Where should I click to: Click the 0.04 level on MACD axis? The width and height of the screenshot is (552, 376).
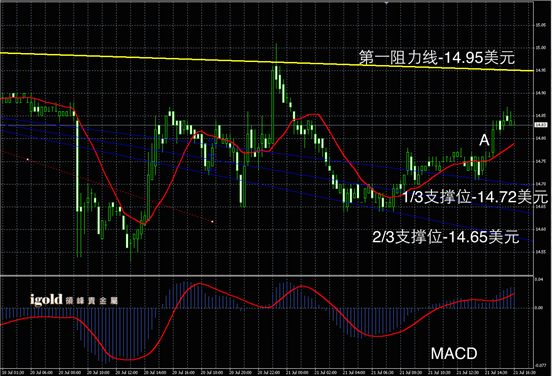tap(539, 279)
